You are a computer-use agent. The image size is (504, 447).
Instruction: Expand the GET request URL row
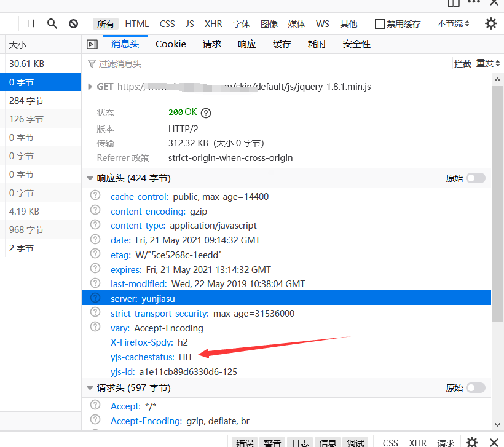pos(90,87)
